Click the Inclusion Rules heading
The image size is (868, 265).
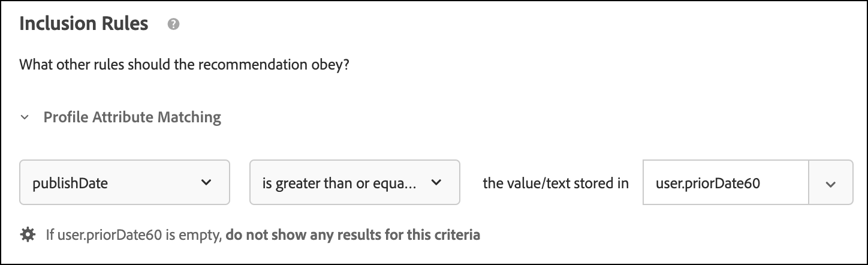point(84,23)
